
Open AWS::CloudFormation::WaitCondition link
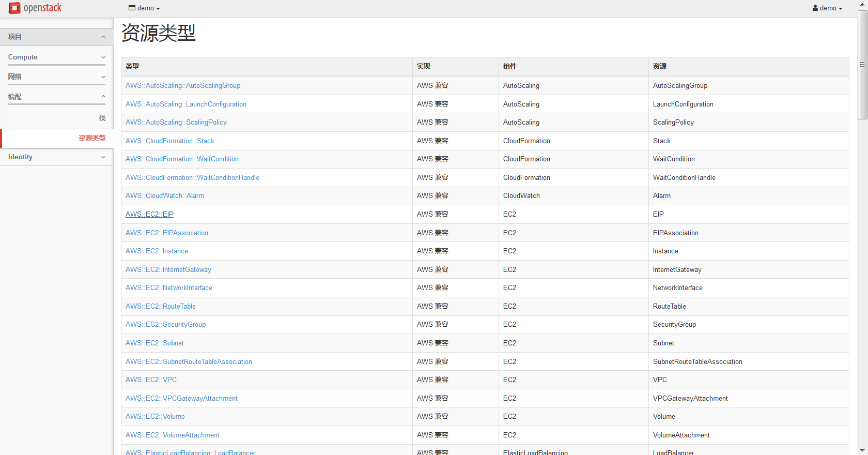182,159
